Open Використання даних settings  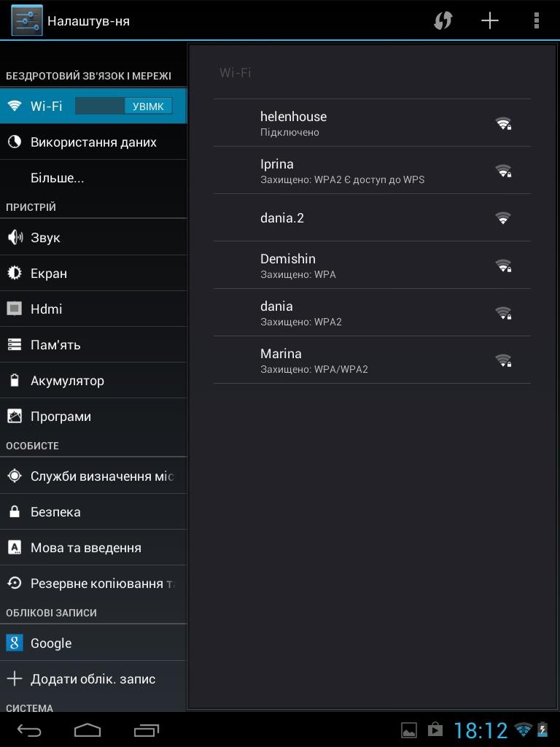coord(93,142)
